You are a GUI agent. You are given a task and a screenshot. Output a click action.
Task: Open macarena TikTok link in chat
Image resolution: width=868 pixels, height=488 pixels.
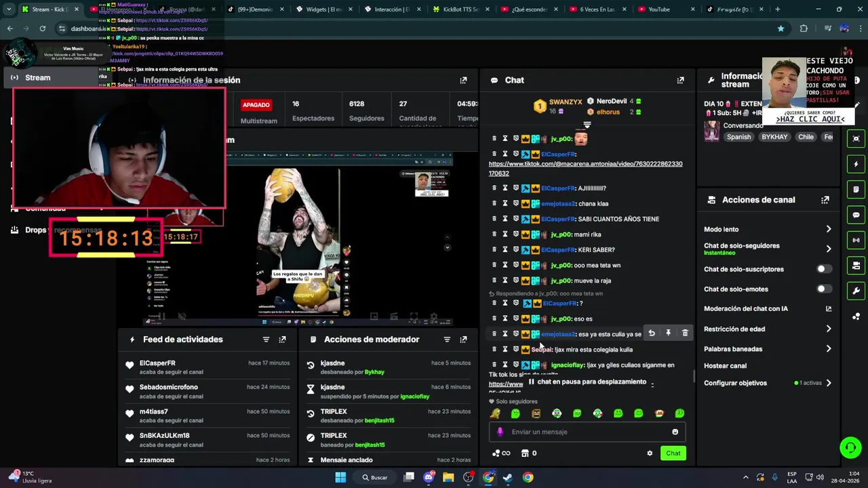click(585, 168)
